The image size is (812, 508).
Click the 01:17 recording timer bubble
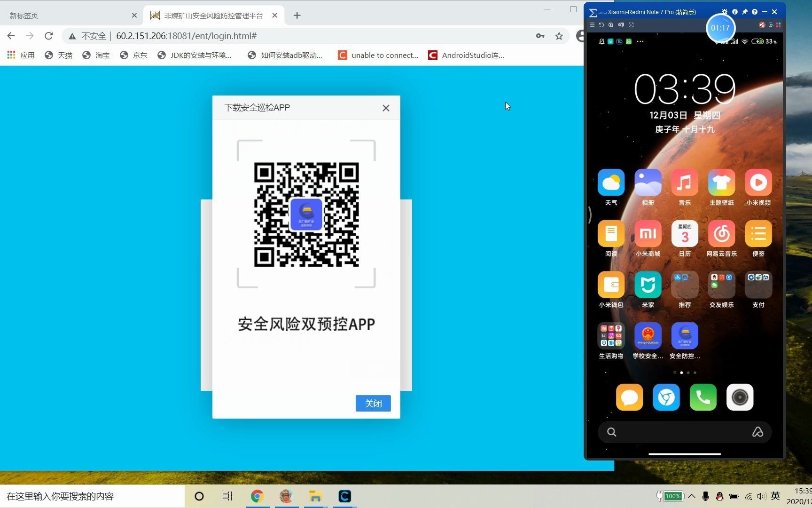[x=720, y=28]
